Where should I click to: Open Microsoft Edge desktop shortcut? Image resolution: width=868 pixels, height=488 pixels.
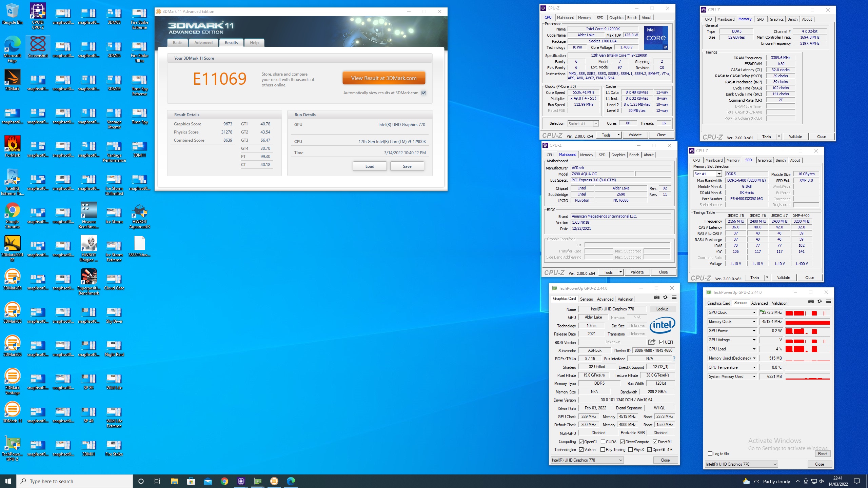(x=13, y=49)
